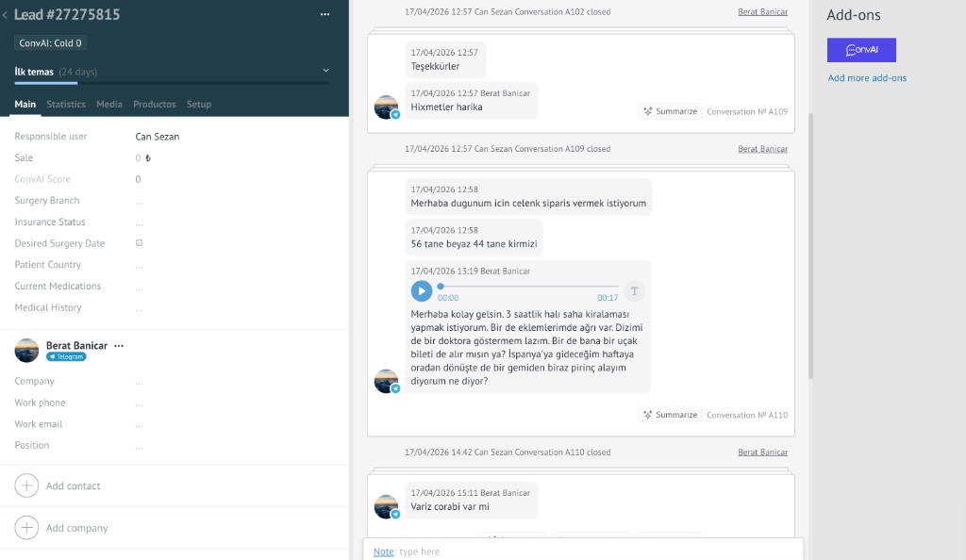Select message 'Variz corabi var mi'
Screen dimensions: 966x560
point(471,501)
